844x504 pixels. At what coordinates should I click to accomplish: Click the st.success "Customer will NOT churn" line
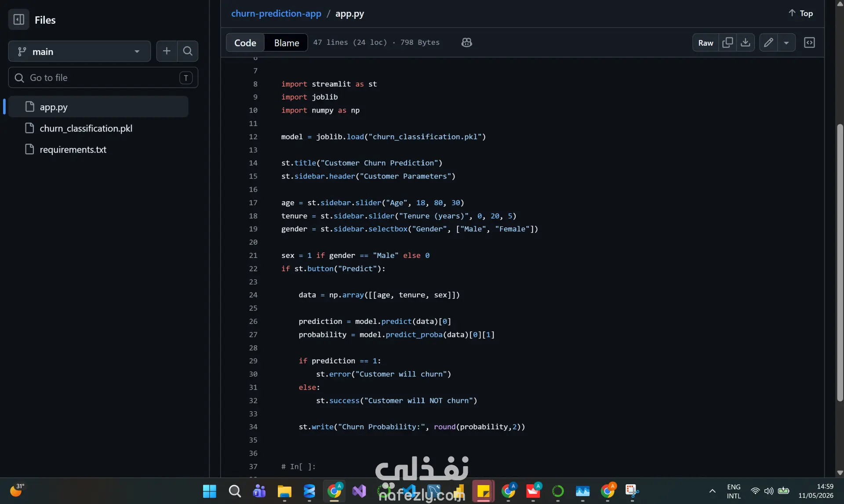click(x=397, y=400)
